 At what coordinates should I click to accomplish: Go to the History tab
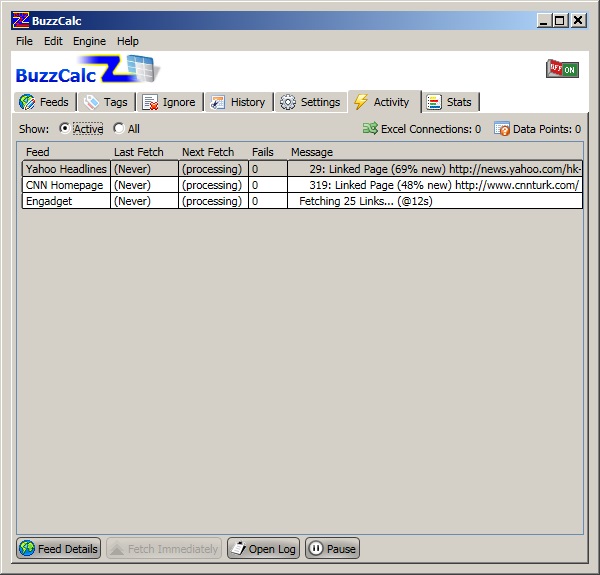pos(238,102)
